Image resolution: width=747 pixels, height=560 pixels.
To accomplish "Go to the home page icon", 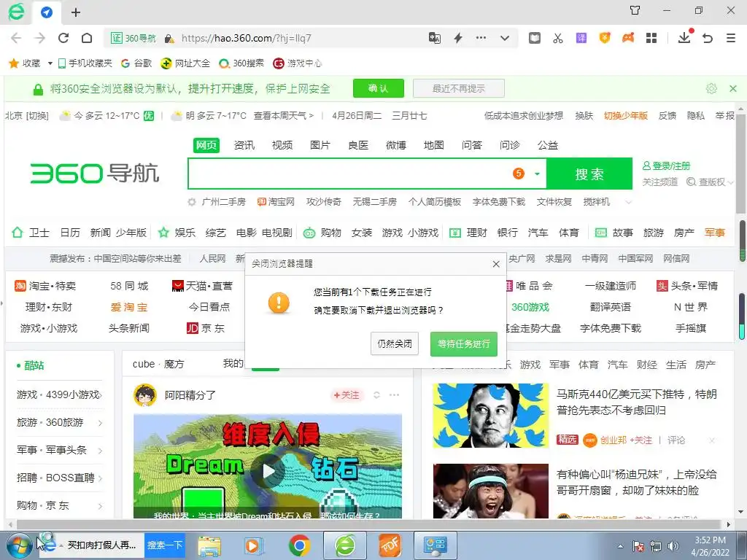I will pos(87,38).
